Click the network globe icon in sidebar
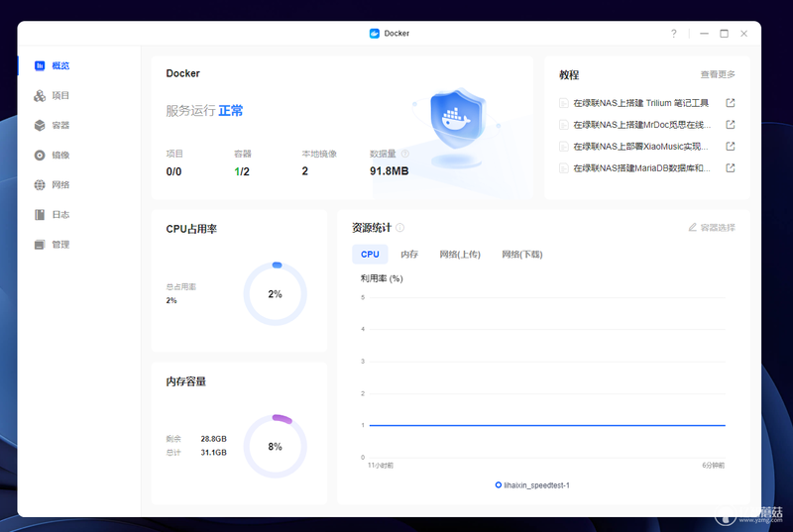This screenshot has width=793, height=532. (40, 185)
